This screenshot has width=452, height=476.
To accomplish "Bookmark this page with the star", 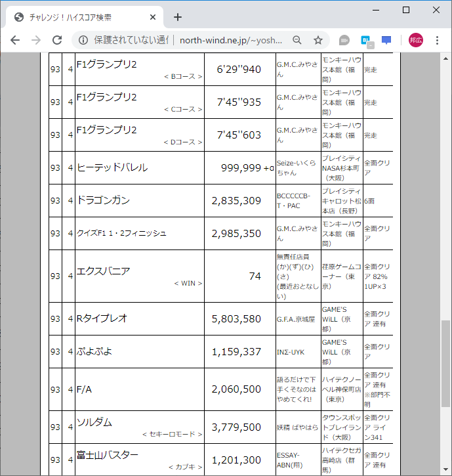I will pyautogui.click(x=318, y=40).
